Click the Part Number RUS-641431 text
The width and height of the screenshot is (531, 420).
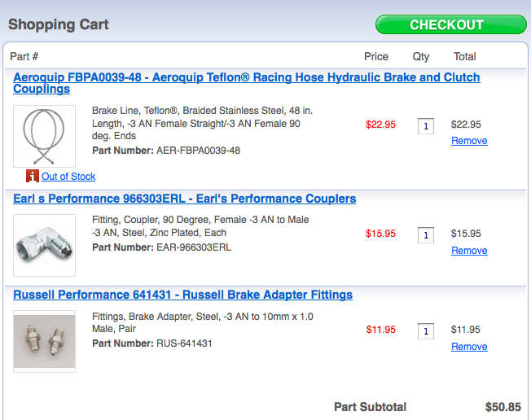point(152,343)
